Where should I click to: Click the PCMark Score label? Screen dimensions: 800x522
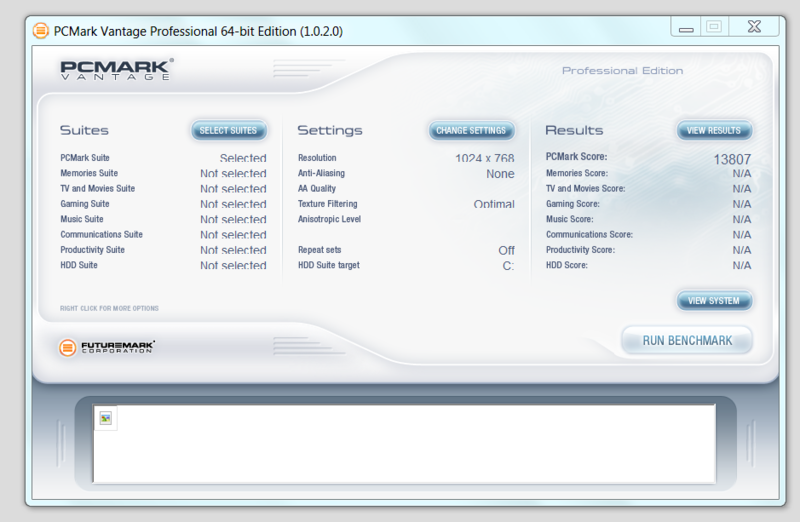pyautogui.click(x=577, y=157)
